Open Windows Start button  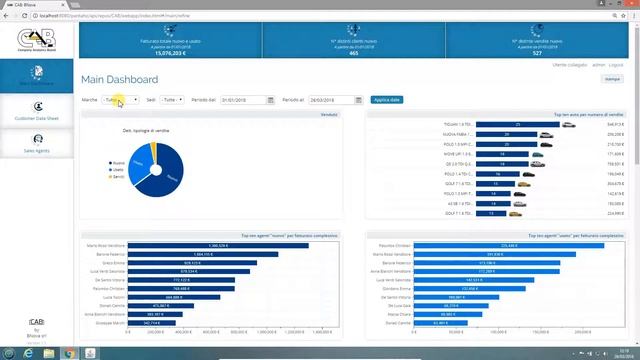click(x=9, y=353)
